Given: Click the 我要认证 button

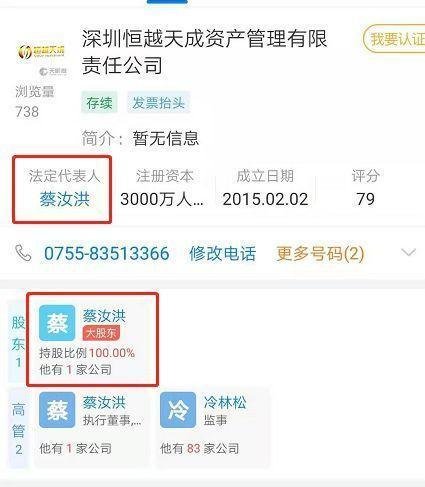Looking at the screenshot, I should click(x=394, y=39).
